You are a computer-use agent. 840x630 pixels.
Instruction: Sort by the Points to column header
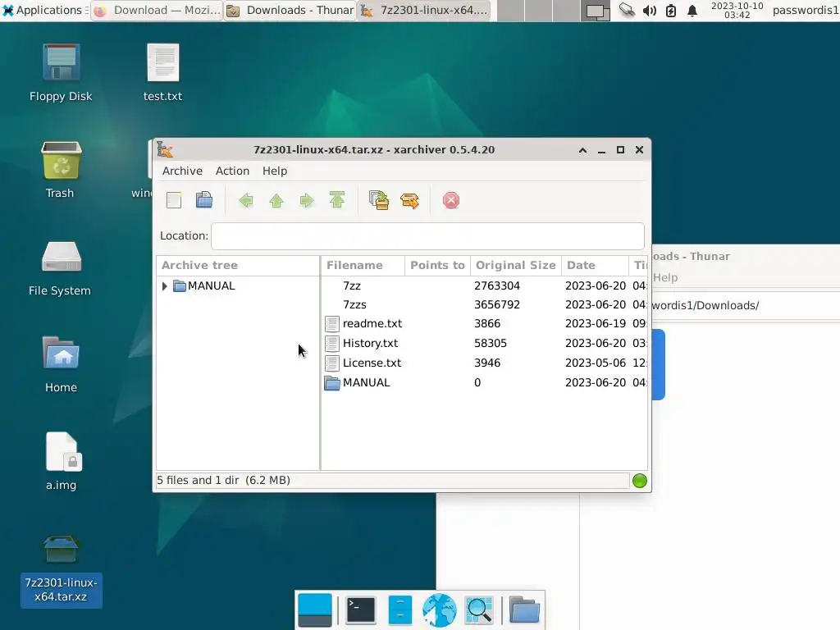[437, 265]
